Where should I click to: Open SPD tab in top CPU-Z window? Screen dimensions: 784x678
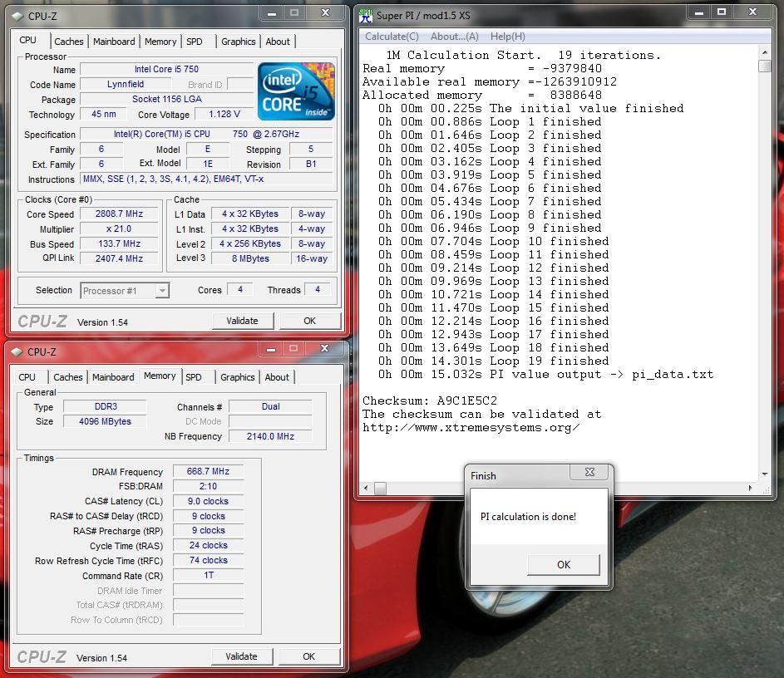tap(195, 42)
